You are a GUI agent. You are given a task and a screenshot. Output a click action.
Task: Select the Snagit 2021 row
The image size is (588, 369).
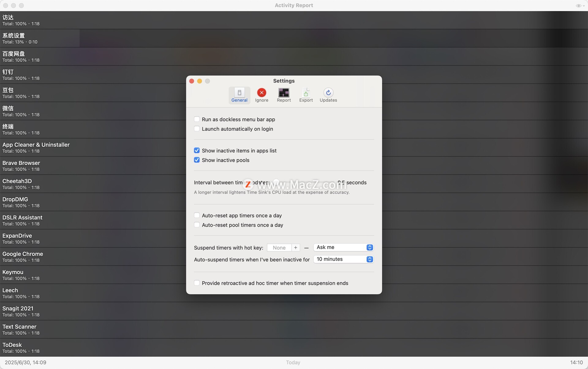point(294,311)
